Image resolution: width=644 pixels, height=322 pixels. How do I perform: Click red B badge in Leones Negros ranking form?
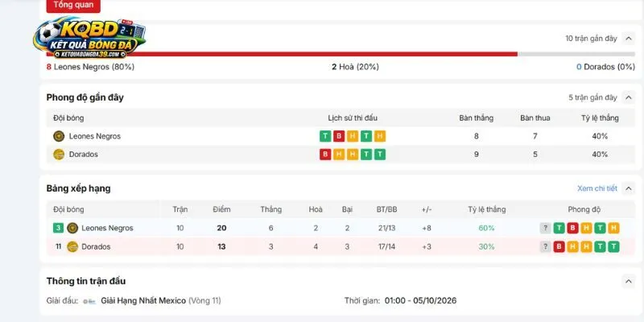[572, 228]
